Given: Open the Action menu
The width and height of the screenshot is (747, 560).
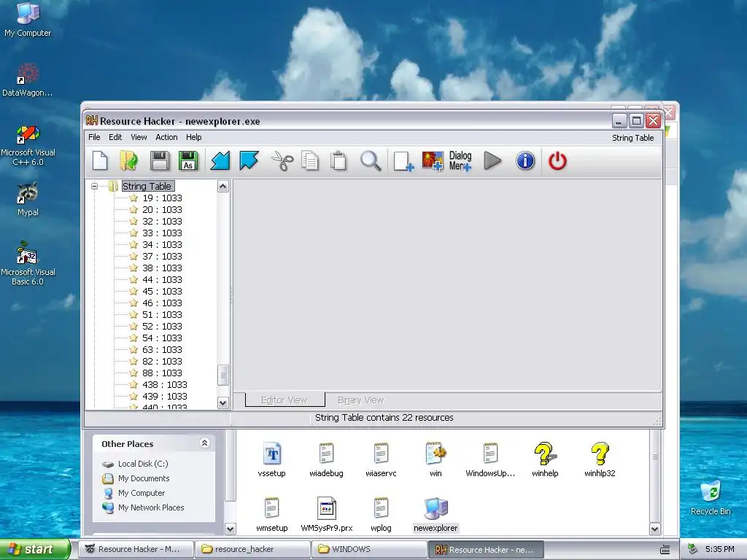Looking at the screenshot, I should tap(166, 137).
